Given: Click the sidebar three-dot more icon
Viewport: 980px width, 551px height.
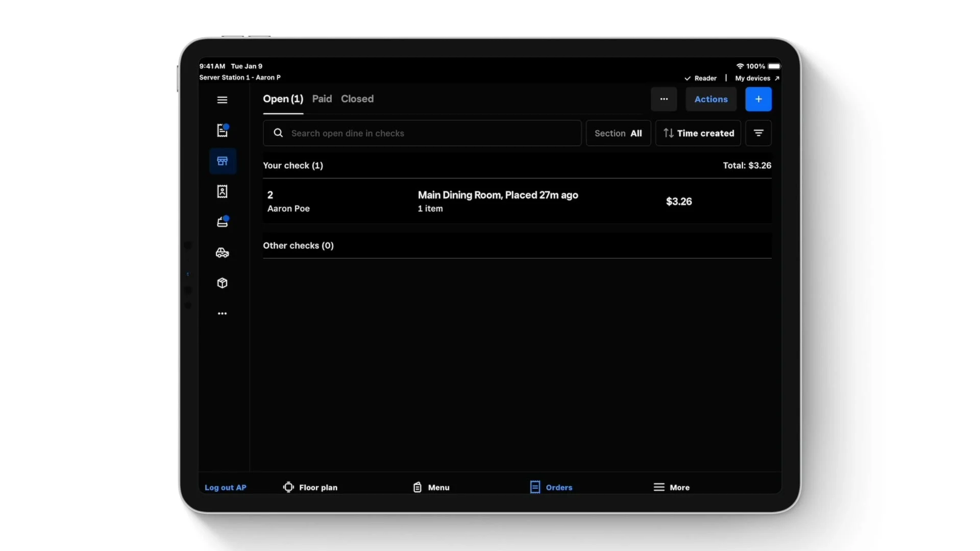Looking at the screenshot, I should tap(222, 314).
